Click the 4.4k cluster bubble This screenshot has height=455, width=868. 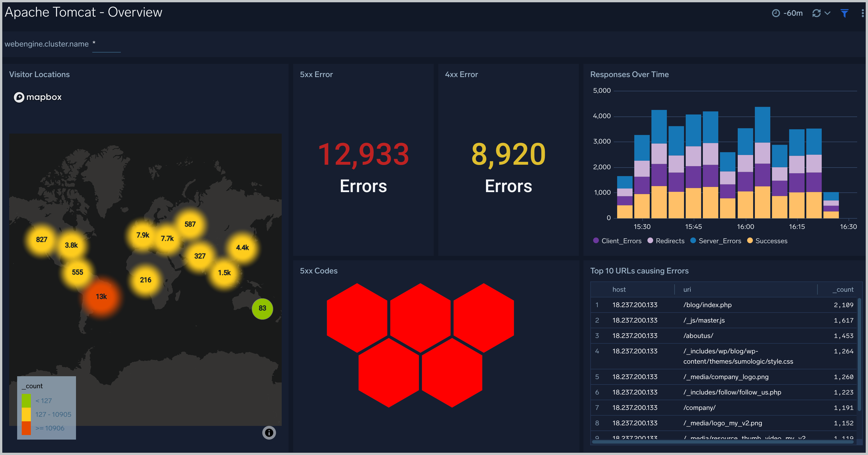point(242,248)
